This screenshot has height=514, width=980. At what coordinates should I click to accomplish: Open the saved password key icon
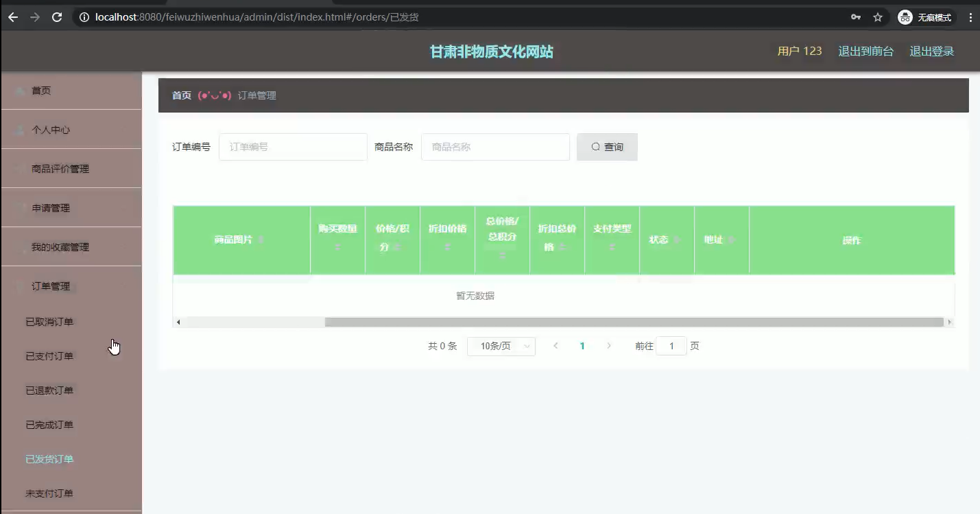pos(856,17)
